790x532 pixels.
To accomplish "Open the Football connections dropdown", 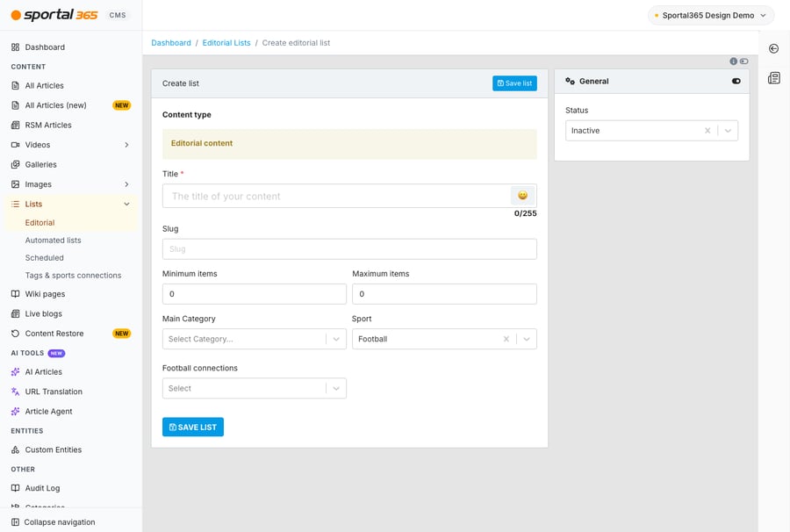I will (x=255, y=388).
